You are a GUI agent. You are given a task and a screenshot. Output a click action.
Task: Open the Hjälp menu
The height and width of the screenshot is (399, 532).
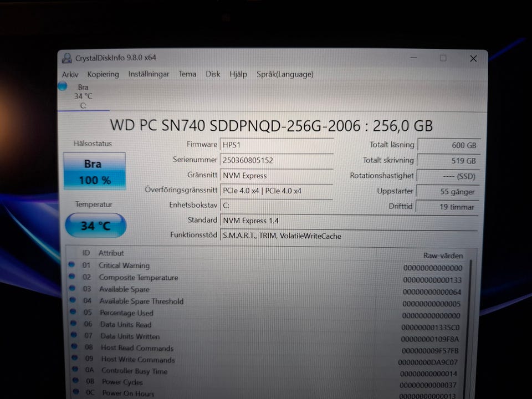pyautogui.click(x=238, y=74)
